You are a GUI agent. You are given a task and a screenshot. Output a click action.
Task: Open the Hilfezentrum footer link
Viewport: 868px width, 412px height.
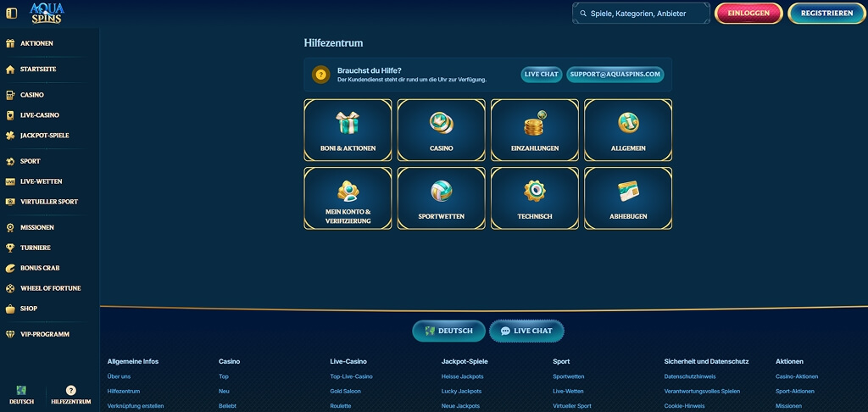coord(124,392)
